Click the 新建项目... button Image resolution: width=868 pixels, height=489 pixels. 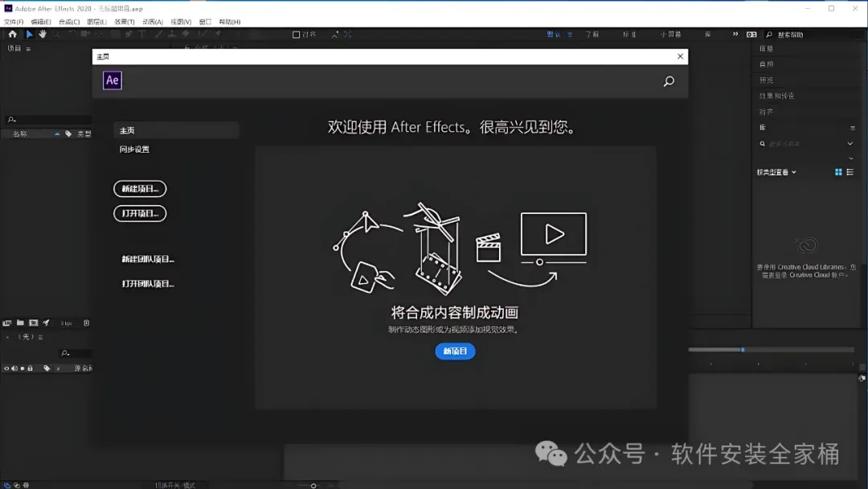[140, 189]
